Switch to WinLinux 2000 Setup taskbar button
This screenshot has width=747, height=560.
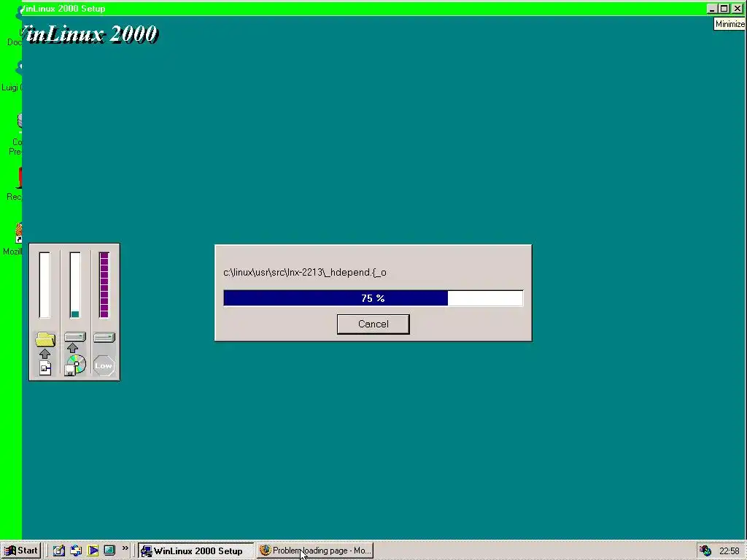[196, 551]
